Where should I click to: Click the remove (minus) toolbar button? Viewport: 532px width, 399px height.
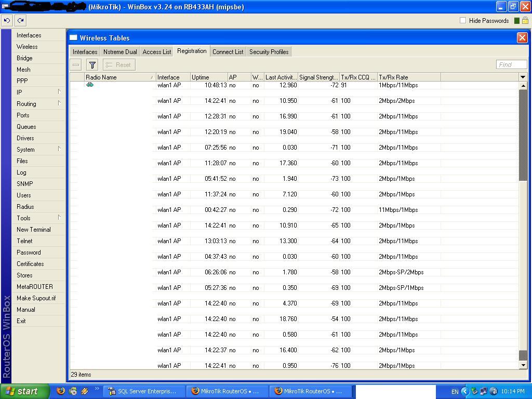[76, 65]
